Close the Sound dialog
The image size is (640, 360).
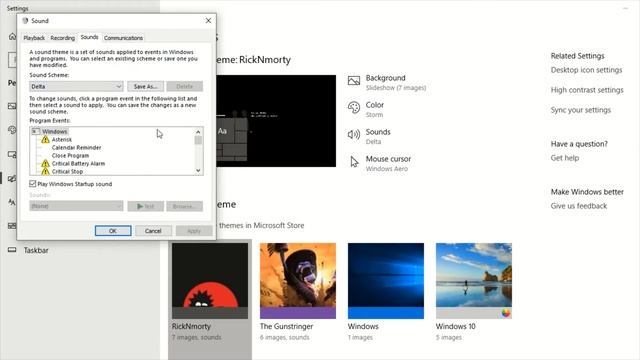208,20
